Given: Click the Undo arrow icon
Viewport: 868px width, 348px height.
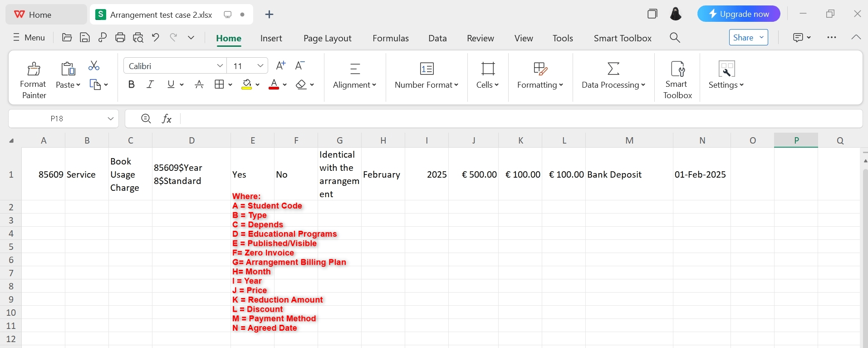Looking at the screenshot, I should 156,38.
